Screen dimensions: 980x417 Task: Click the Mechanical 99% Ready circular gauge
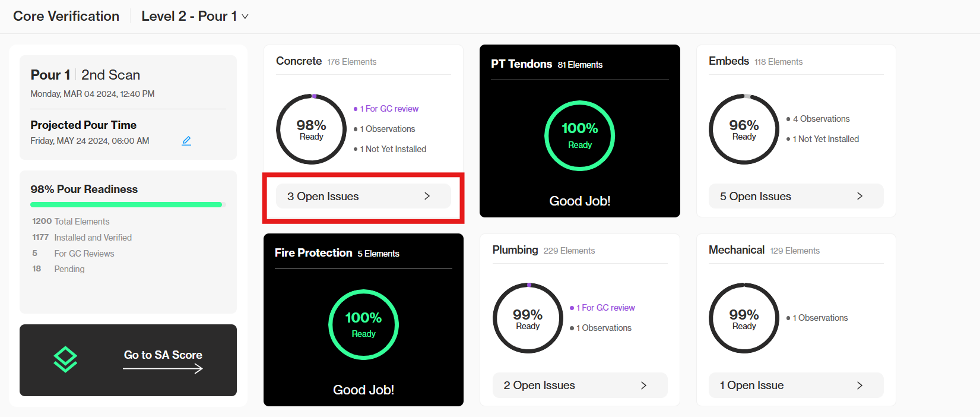[x=744, y=318]
